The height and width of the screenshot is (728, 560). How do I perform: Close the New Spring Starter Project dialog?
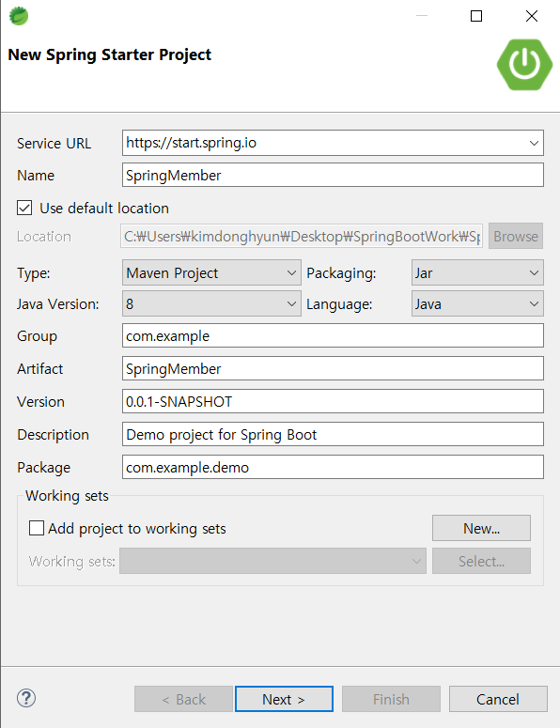pyautogui.click(x=532, y=16)
